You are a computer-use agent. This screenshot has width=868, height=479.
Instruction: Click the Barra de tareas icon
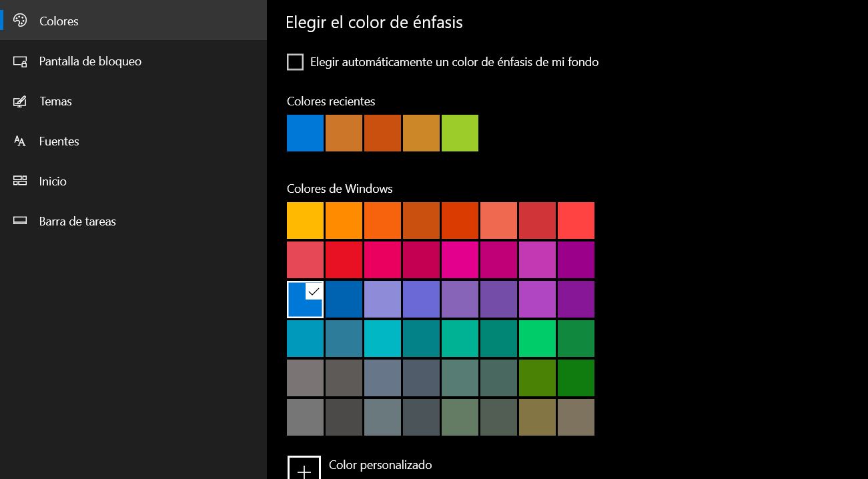point(20,221)
